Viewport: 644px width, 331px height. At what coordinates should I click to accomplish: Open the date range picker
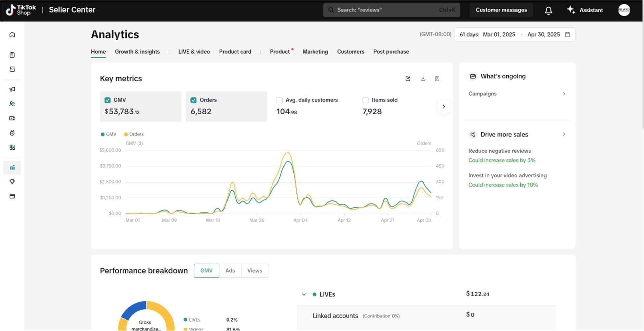515,34
